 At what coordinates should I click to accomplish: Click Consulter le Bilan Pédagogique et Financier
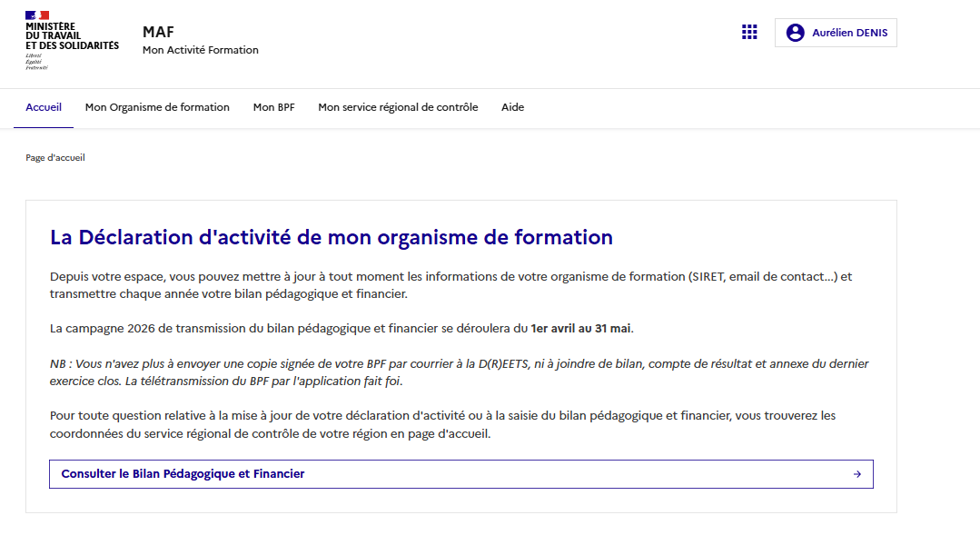pyautogui.click(x=184, y=473)
